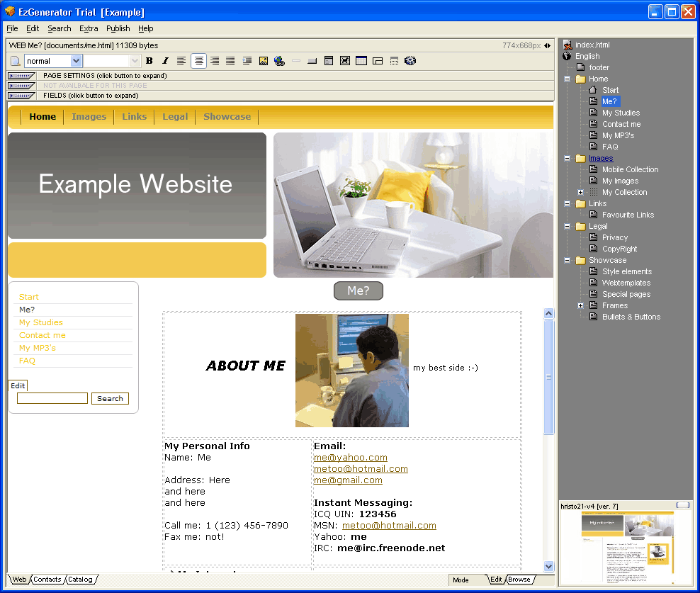This screenshot has width=700, height=593.
Task: Click the vertical scrollbar thumb in page editor
Action: click(x=548, y=377)
